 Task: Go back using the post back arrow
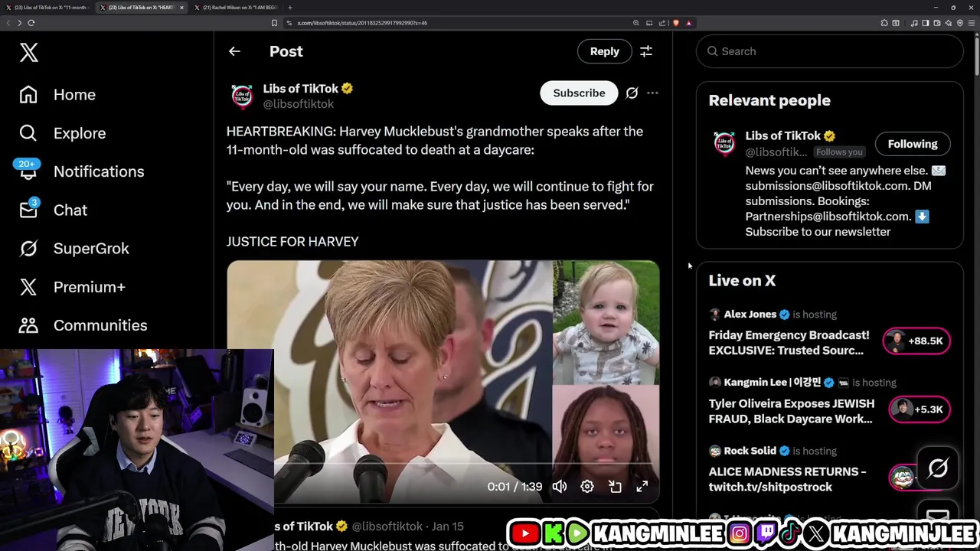[234, 51]
